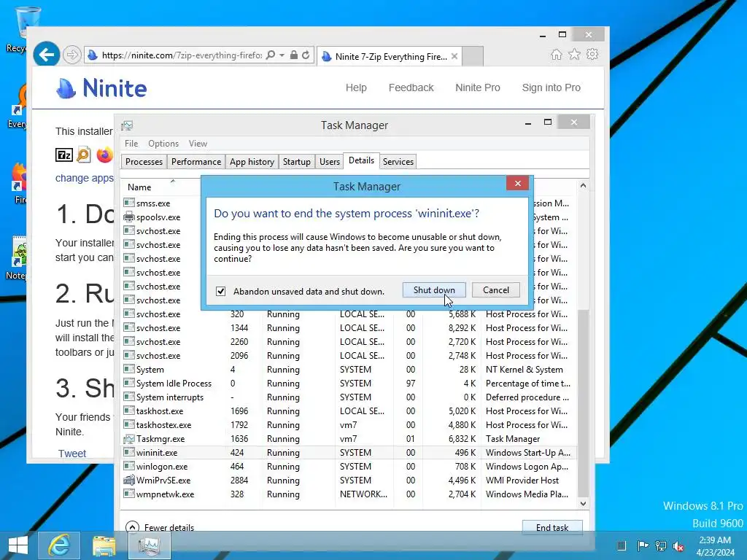Close the Ninite browser tab
Viewport: 747px width, 560px height.
[x=454, y=56]
